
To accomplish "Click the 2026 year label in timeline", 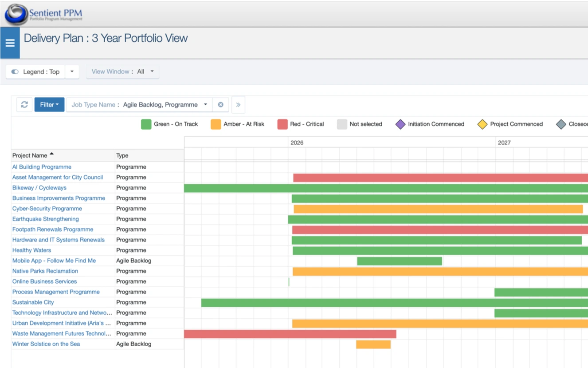I will (297, 142).
